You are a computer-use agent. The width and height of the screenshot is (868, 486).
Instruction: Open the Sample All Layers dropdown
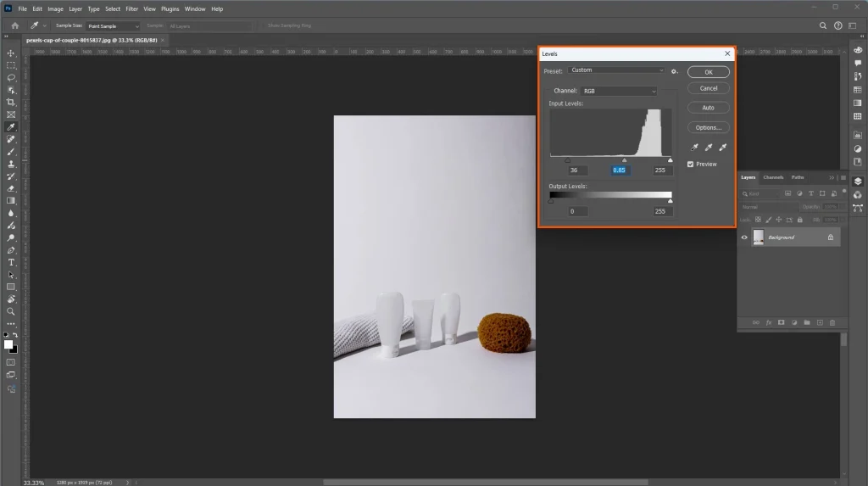pos(209,26)
